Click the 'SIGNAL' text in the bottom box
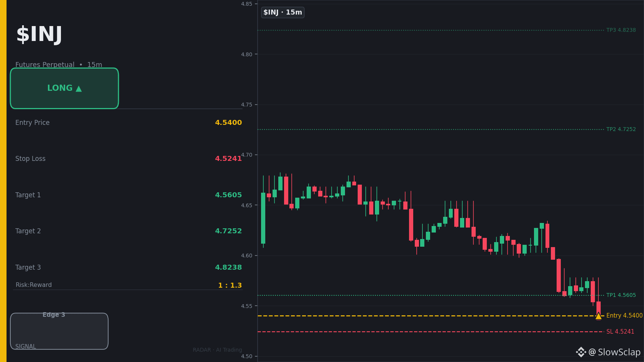Image resolution: width=644 pixels, height=362 pixels. pos(26,347)
